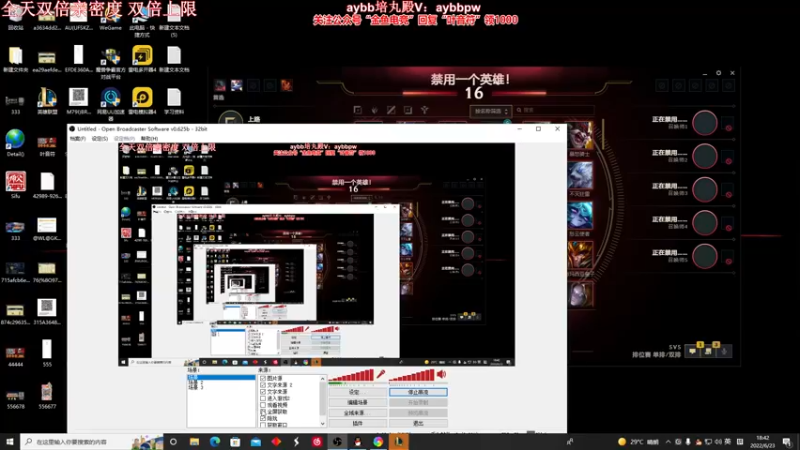
Task: Launch Microsoft Edge from the taskbar
Action: [x=215, y=442]
